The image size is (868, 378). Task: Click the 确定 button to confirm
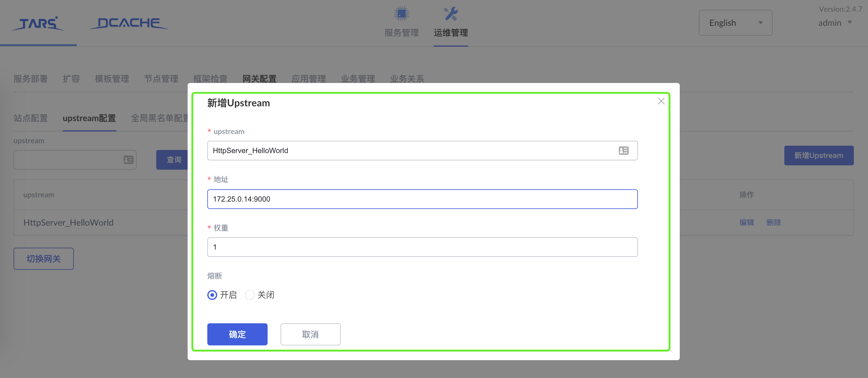[237, 334]
